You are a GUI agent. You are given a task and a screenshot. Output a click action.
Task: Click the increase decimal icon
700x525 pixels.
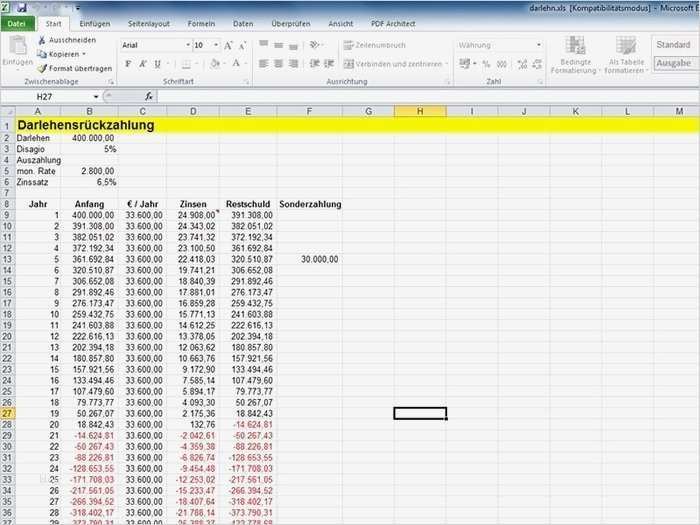[x=522, y=64]
